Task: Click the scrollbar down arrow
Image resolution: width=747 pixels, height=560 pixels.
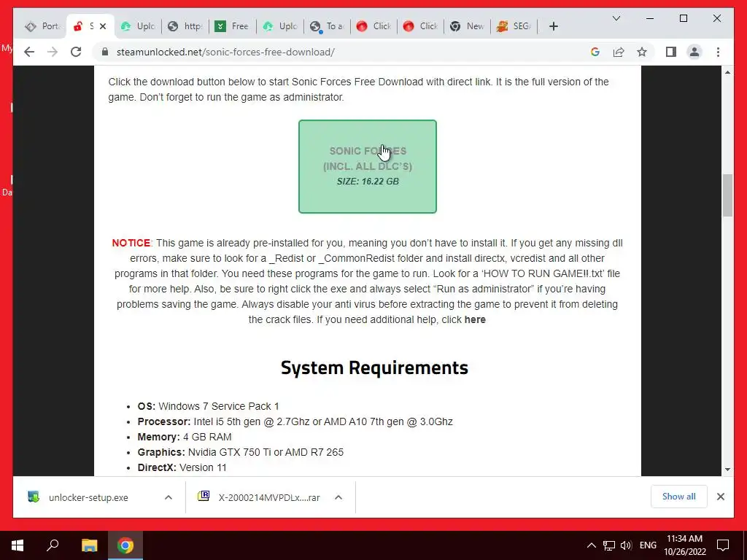Action: pos(727,470)
